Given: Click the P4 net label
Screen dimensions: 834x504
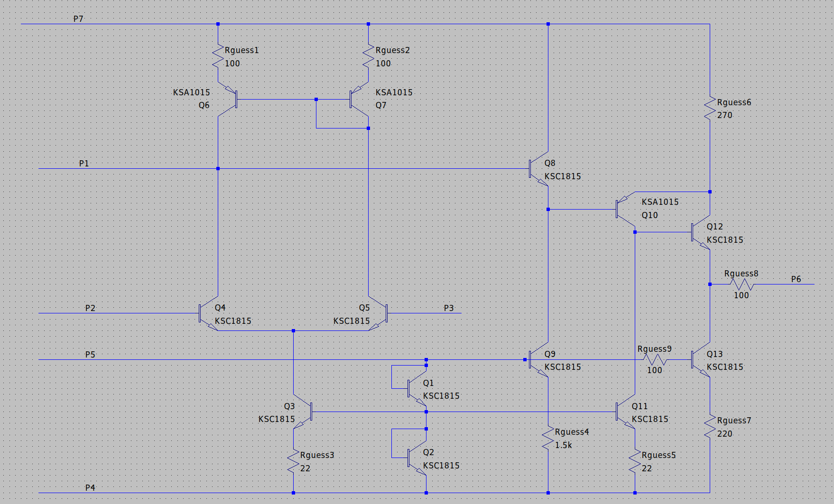Looking at the screenshot, I should tap(90, 488).
